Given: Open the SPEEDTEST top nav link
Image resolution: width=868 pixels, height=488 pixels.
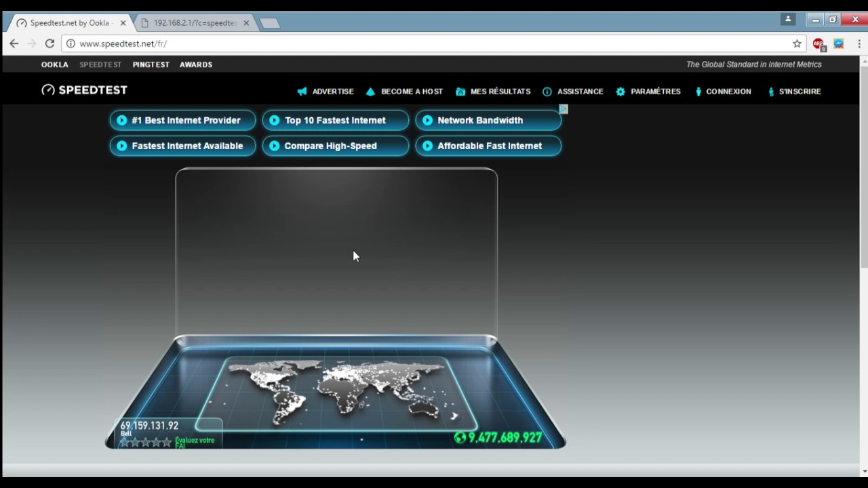Looking at the screenshot, I should (x=100, y=64).
